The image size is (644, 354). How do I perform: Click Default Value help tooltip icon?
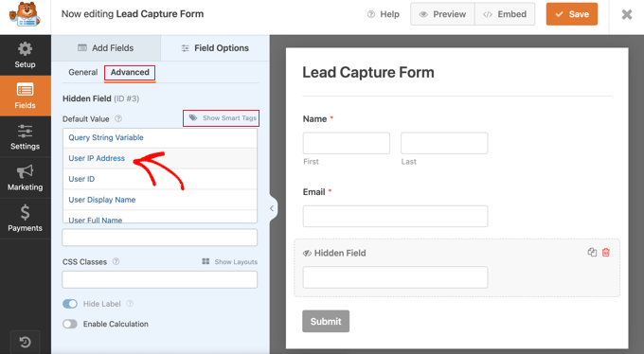[118, 118]
